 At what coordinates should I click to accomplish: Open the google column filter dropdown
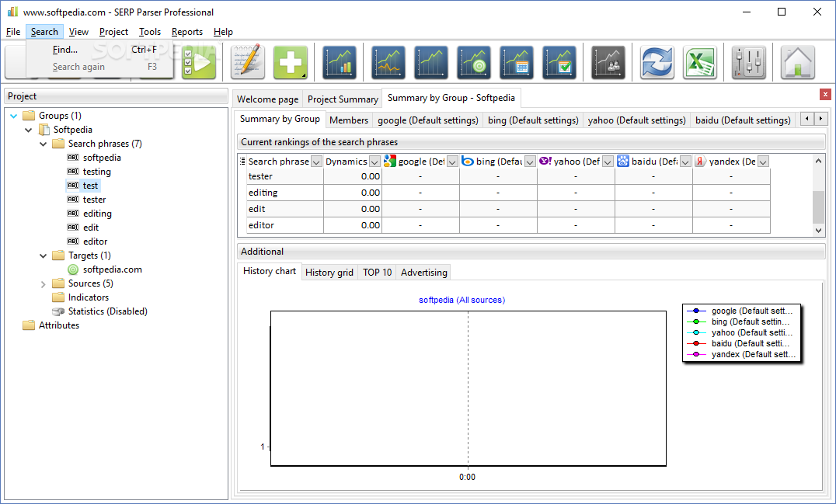pos(452,162)
